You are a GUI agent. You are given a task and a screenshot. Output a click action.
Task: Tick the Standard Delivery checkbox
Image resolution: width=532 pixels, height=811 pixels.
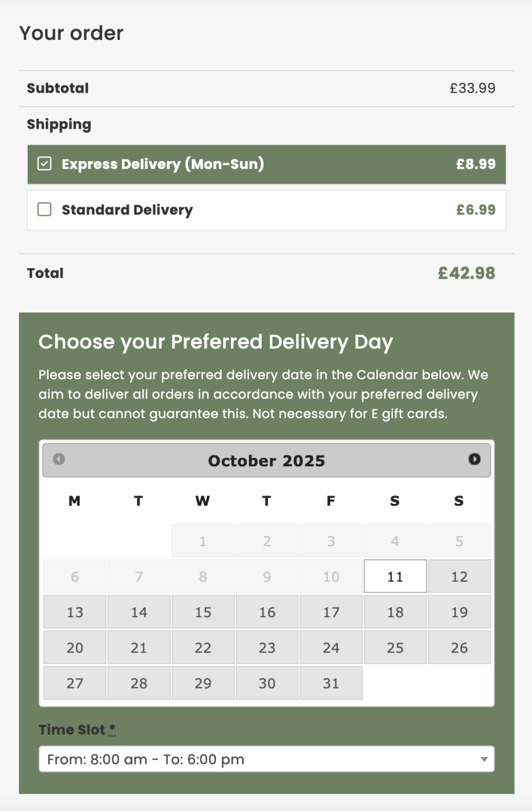[x=45, y=209]
